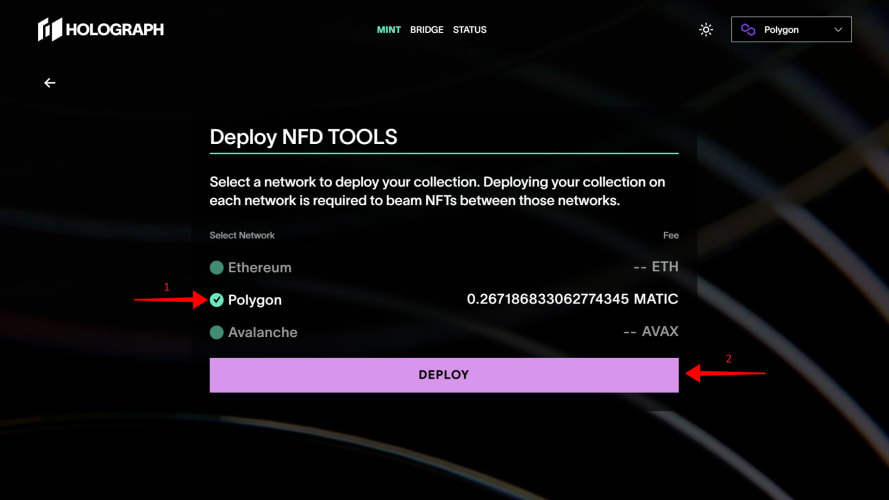Click the '-- ETH' fee text
The height and width of the screenshot is (500, 889).
(656, 266)
